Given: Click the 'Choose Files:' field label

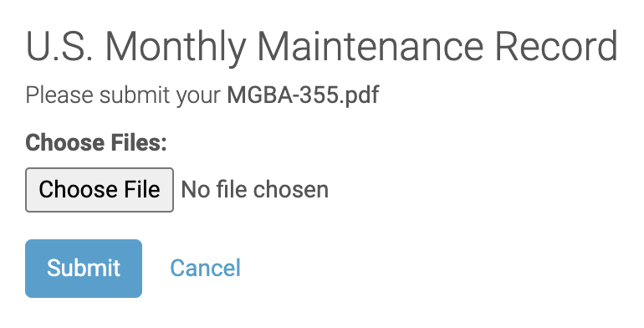Looking at the screenshot, I should coord(96,142).
